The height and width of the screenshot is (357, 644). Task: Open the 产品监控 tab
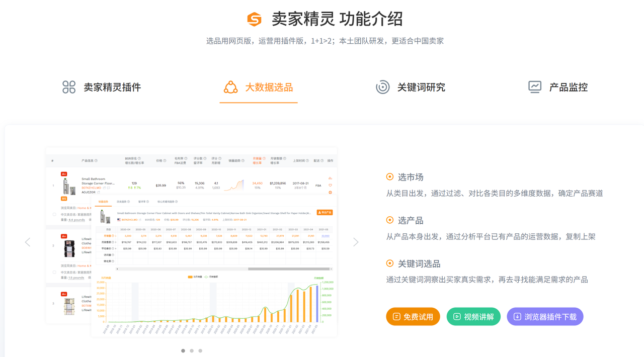tap(568, 87)
